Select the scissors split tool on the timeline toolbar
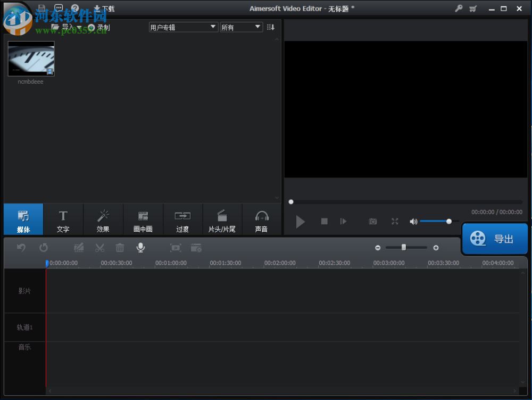The width and height of the screenshot is (532, 400). coord(99,247)
